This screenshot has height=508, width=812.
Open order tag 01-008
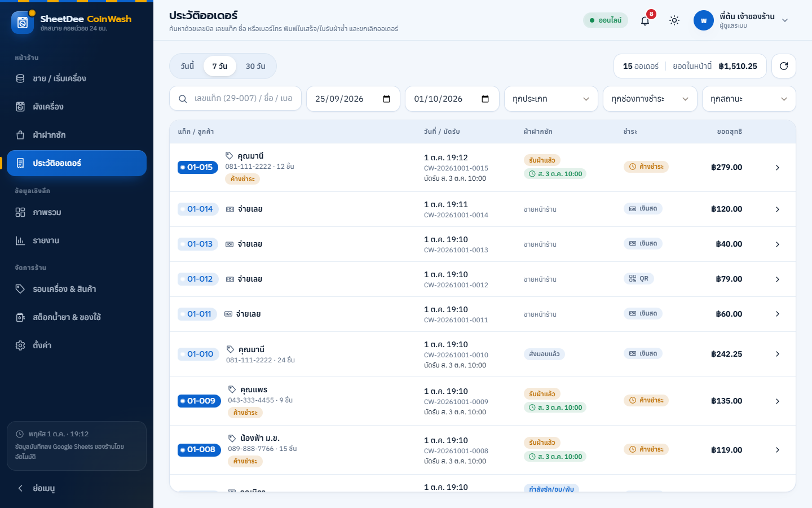pyautogui.click(x=199, y=449)
